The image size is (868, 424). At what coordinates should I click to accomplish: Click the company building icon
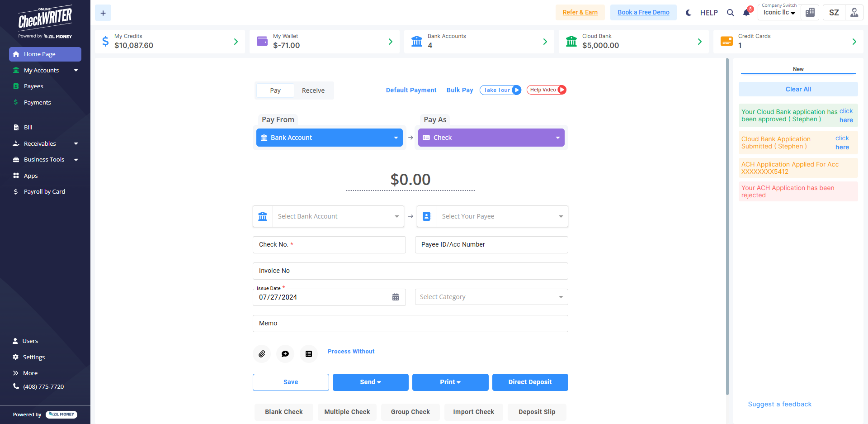click(810, 13)
